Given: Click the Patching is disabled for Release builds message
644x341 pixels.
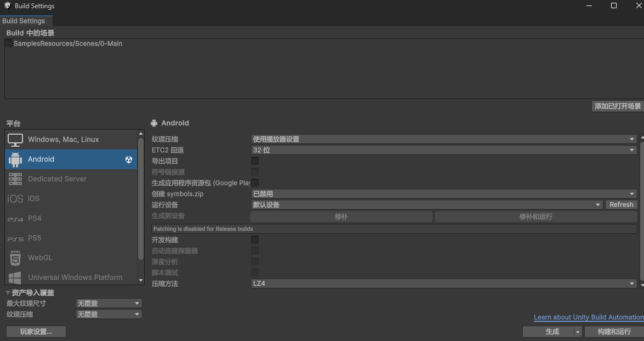Looking at the screenshot, I should point(394,229).
